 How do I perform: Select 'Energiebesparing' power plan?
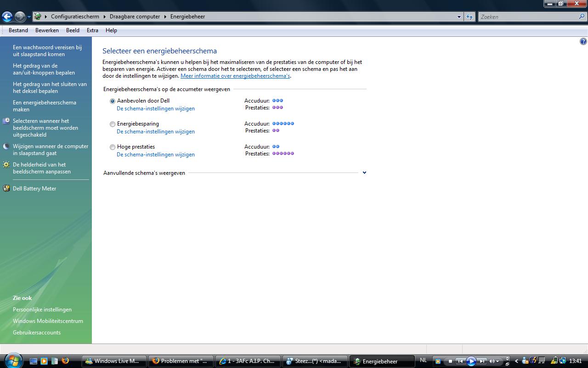pos(113,124)
